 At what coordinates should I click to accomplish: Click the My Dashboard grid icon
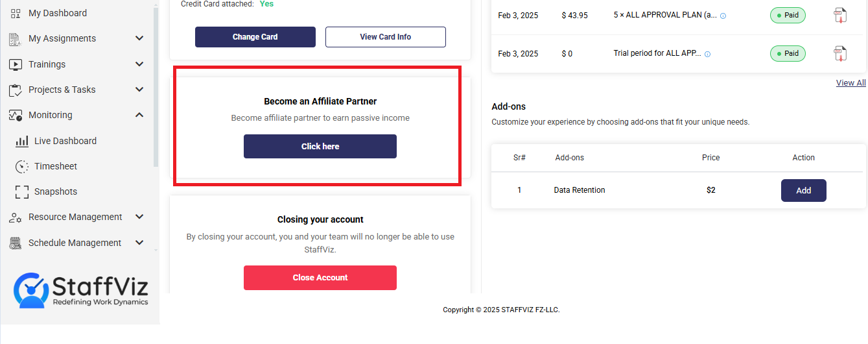(16, 13)
